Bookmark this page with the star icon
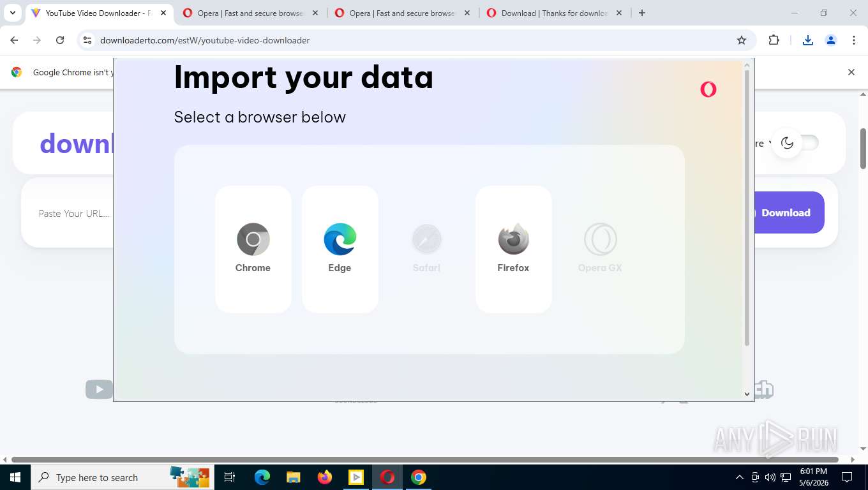868x490 pixels. coord(742,40)
